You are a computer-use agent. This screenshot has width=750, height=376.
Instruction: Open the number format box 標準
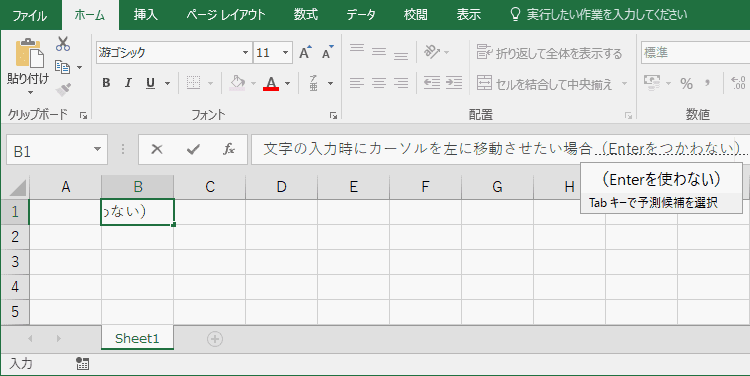point(695,53)
